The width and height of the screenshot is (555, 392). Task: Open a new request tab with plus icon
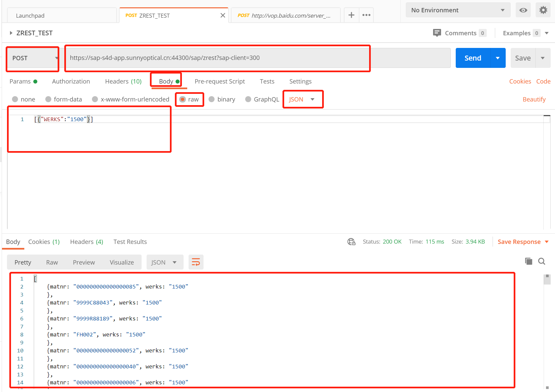(x=351, y=15)
